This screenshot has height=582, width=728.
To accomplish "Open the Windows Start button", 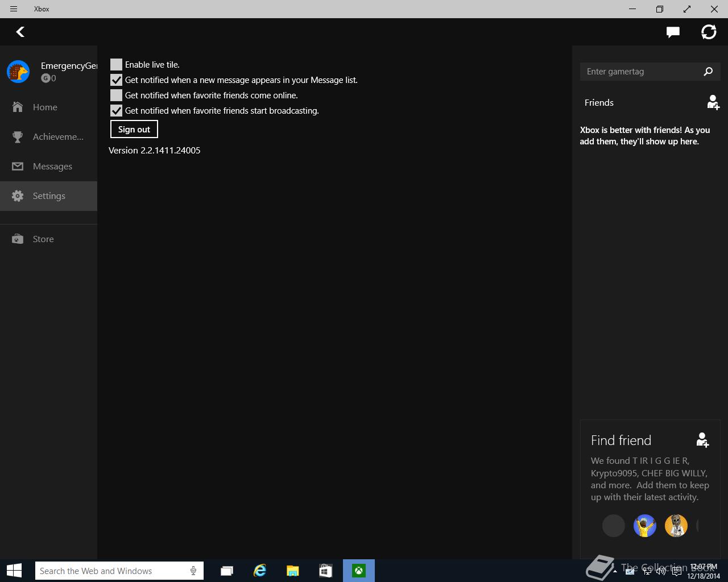I will click(x=14, y=571).
